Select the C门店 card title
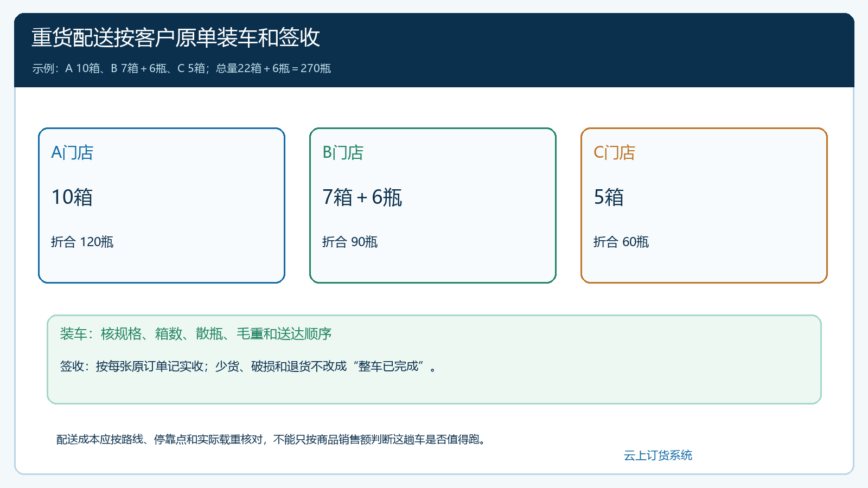 [x=614, y=153]
